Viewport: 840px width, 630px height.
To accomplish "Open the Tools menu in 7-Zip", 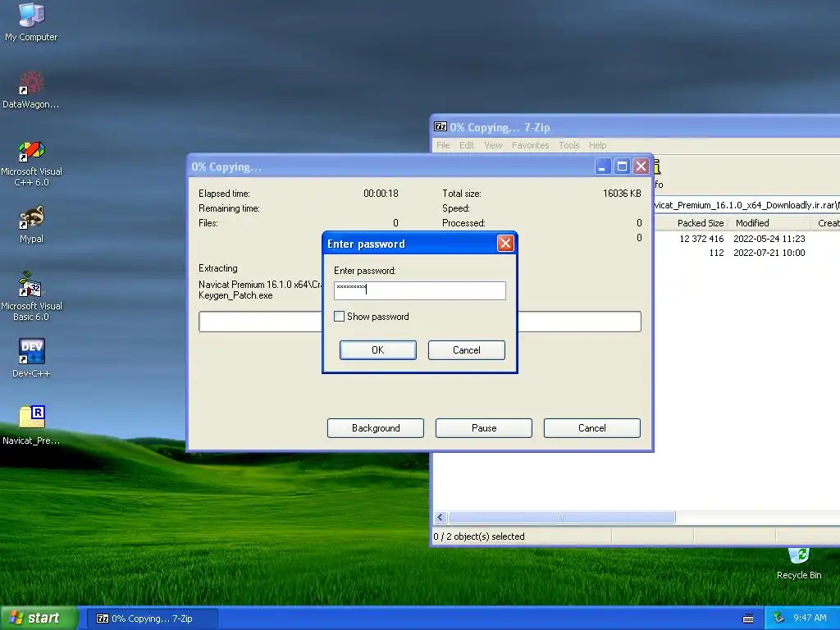I will tap(569, 145).
